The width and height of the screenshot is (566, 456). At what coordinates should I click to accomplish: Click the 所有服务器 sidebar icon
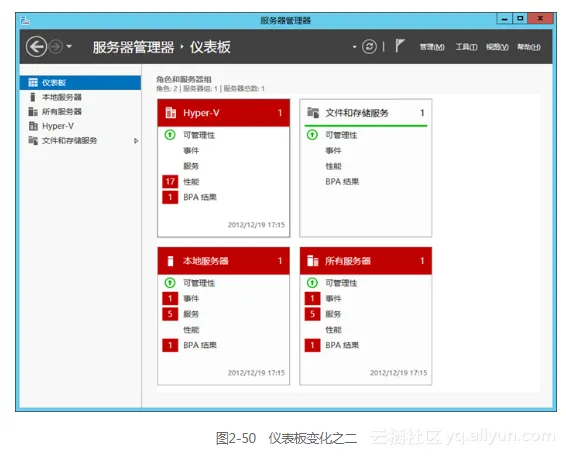pos(33,112)
